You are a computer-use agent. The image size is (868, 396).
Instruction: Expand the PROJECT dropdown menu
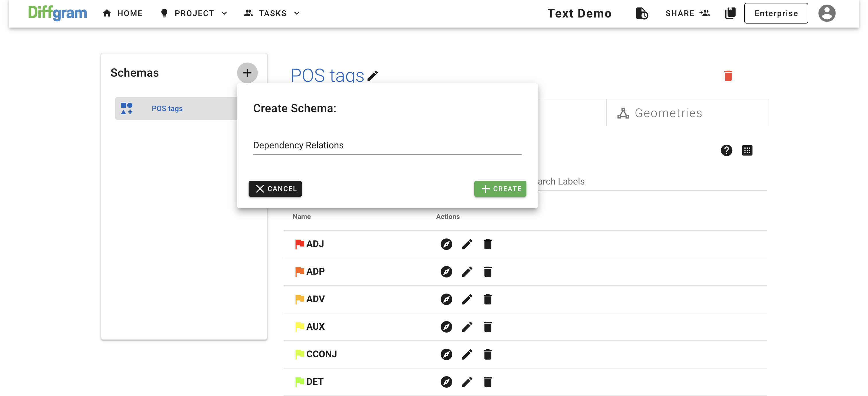[194, 13]
